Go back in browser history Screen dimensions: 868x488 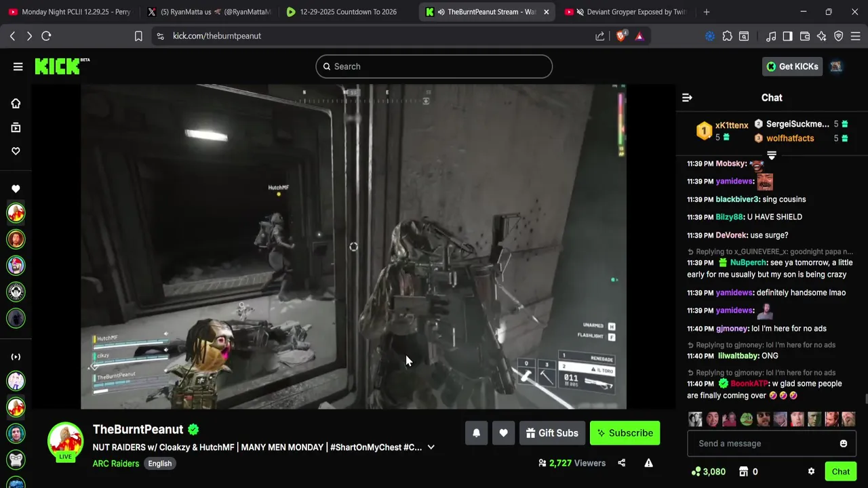point(12,36)
